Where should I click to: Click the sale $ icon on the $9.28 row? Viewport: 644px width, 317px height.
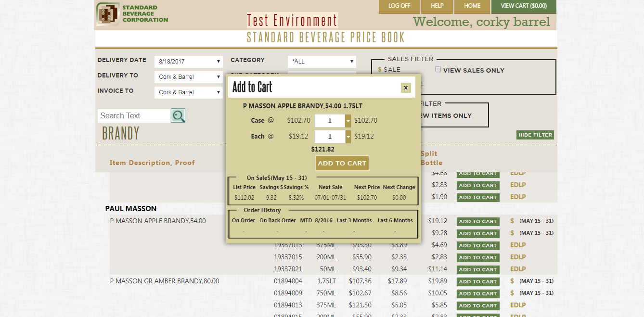[512, 233]
